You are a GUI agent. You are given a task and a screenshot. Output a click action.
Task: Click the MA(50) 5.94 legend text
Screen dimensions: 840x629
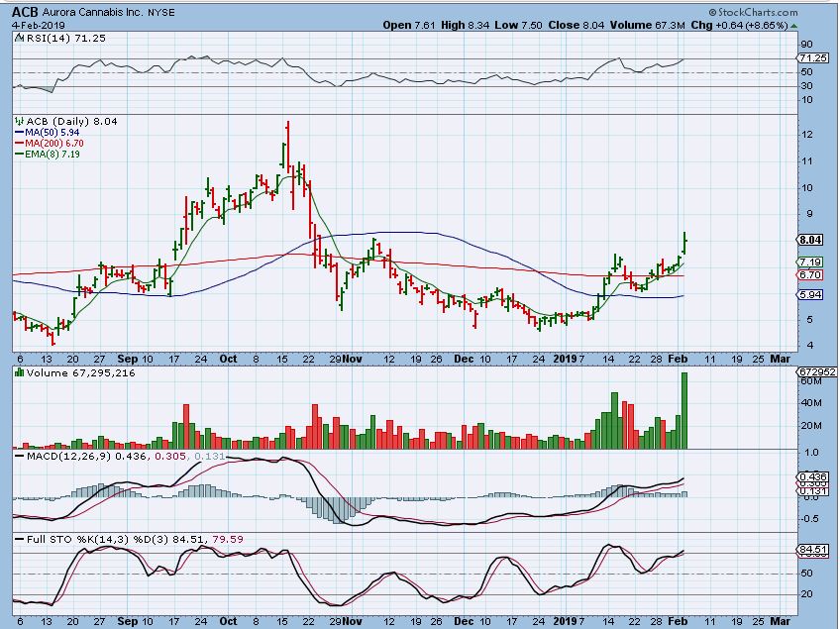point(52,133)
